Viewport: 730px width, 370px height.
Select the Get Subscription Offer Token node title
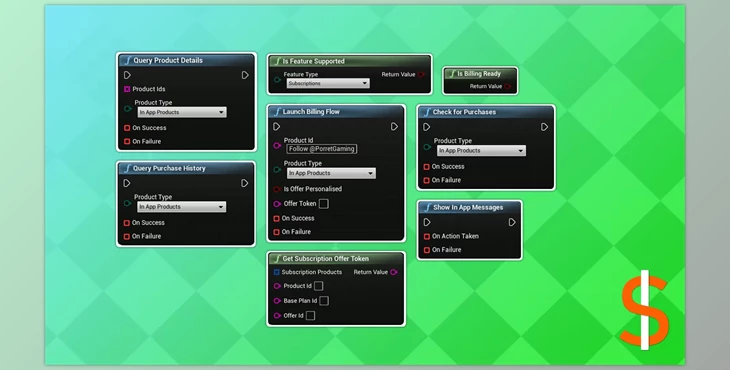click(x=326, y=259)
